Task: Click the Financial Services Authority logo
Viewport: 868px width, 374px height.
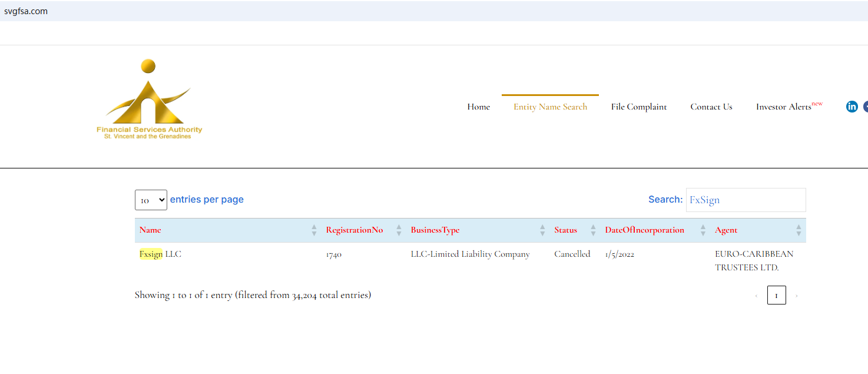Action: [x=149, y=99]
